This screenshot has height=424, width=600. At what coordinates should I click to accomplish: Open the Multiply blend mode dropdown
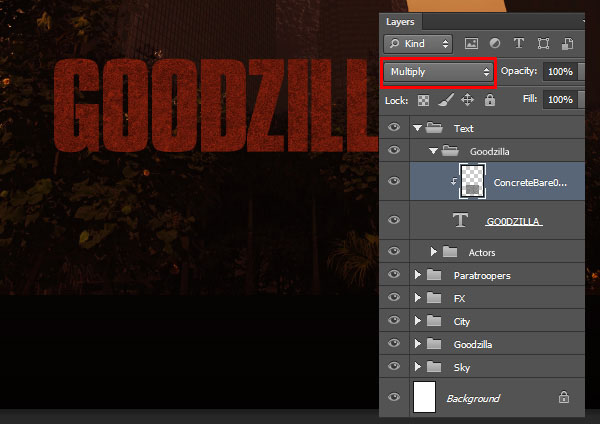(x=439, y=72)
